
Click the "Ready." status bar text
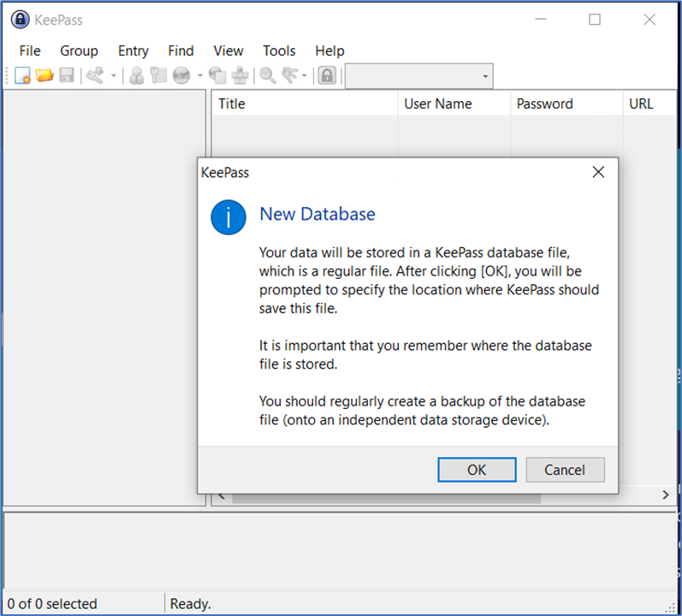click(190, 603)
